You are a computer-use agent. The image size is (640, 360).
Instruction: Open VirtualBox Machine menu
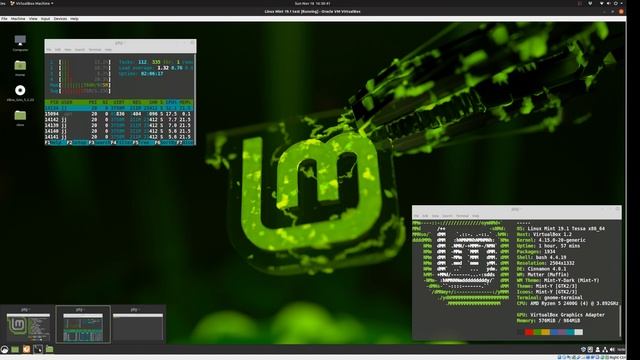[x=18, y=19]
